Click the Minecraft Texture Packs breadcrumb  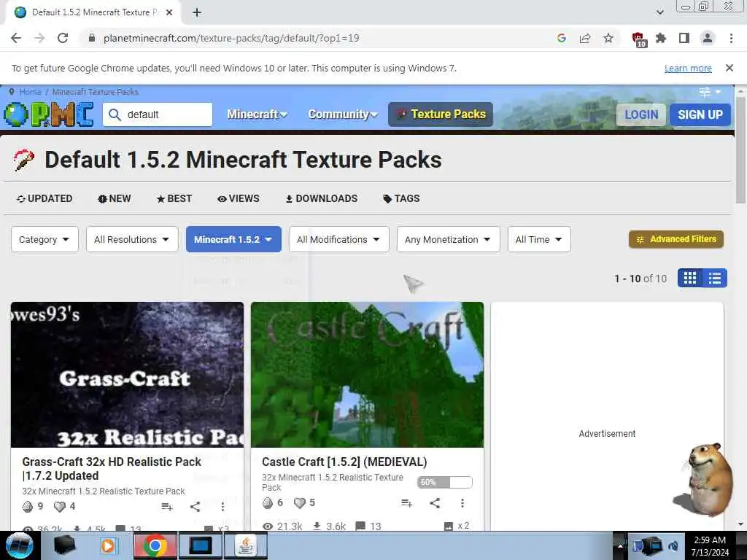point(96,92)
